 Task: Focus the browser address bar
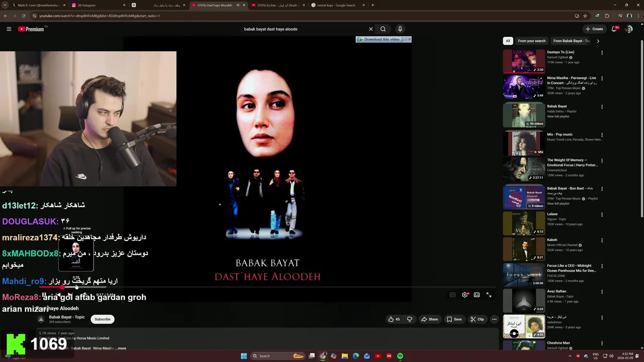pyautogui.click(x=302, y=16)
